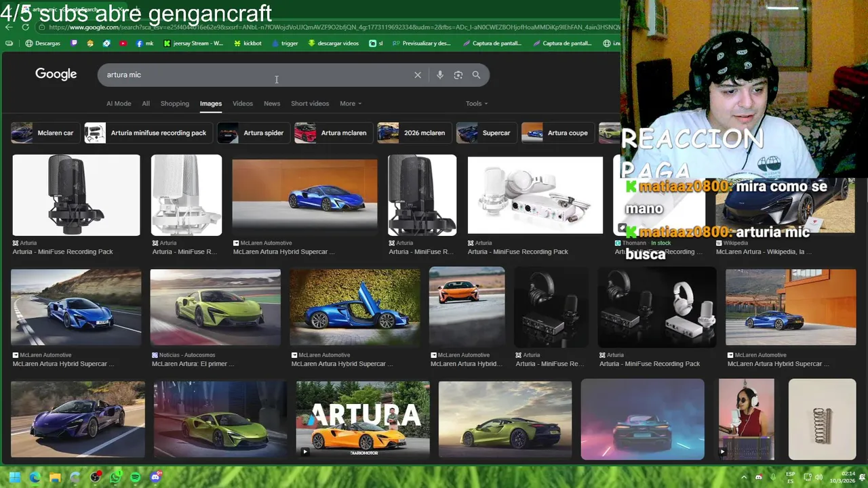Screen dimensions: 868x488
Task: Filter by the Artura coupe chip
Action: (x=558, y=133)
